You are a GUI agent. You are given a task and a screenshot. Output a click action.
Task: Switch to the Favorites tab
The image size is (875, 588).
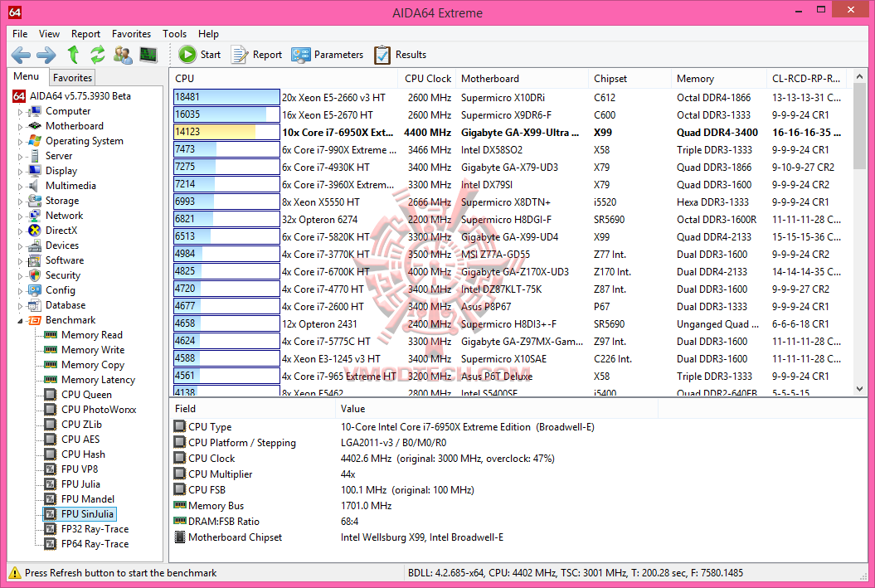click(x=72, y=78)
